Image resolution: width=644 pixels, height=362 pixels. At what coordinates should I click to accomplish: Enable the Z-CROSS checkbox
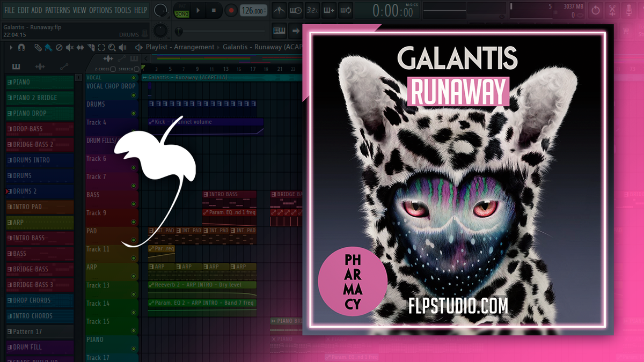(x=113, y=69)
